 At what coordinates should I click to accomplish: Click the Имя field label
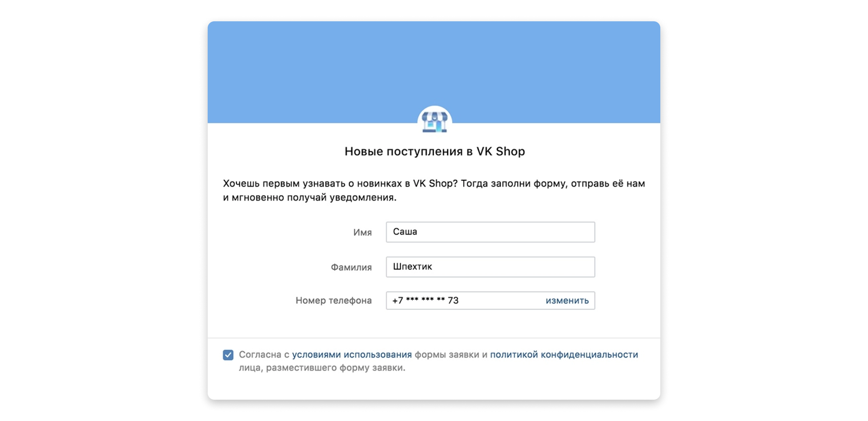click(363, 232)
